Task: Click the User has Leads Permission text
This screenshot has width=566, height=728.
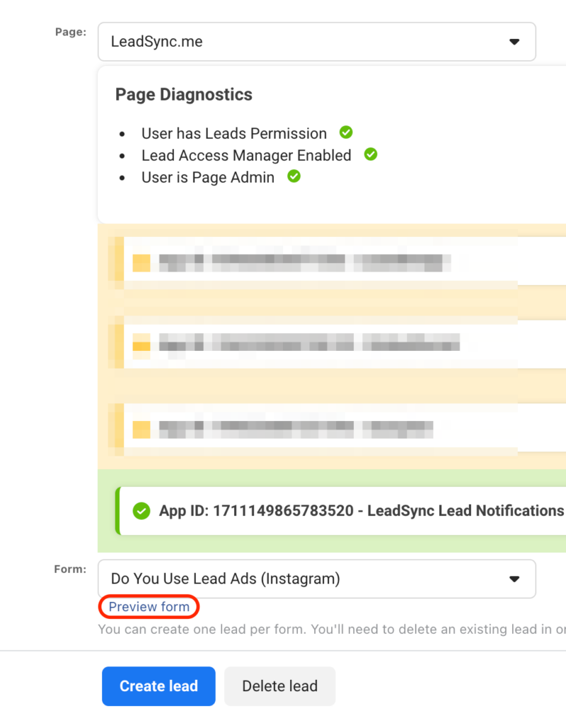Action: click(x=234, y=134)
